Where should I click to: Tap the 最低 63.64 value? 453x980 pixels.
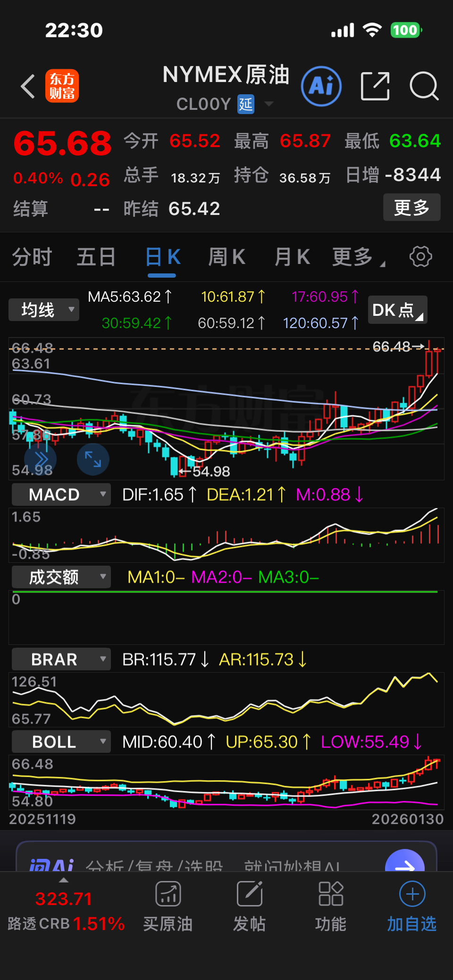(415, 141)
